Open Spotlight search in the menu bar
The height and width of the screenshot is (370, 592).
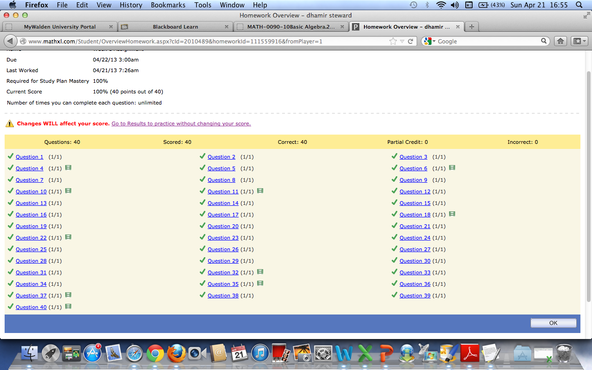coord(579,5)
